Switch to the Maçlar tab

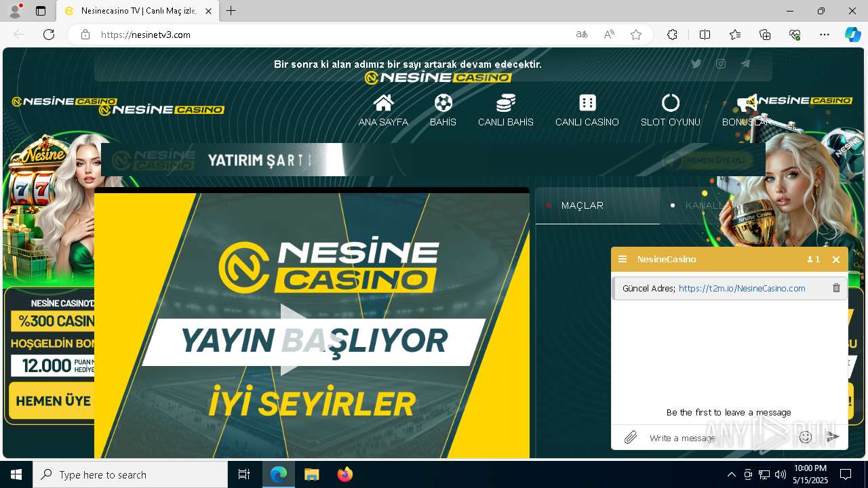597,205
